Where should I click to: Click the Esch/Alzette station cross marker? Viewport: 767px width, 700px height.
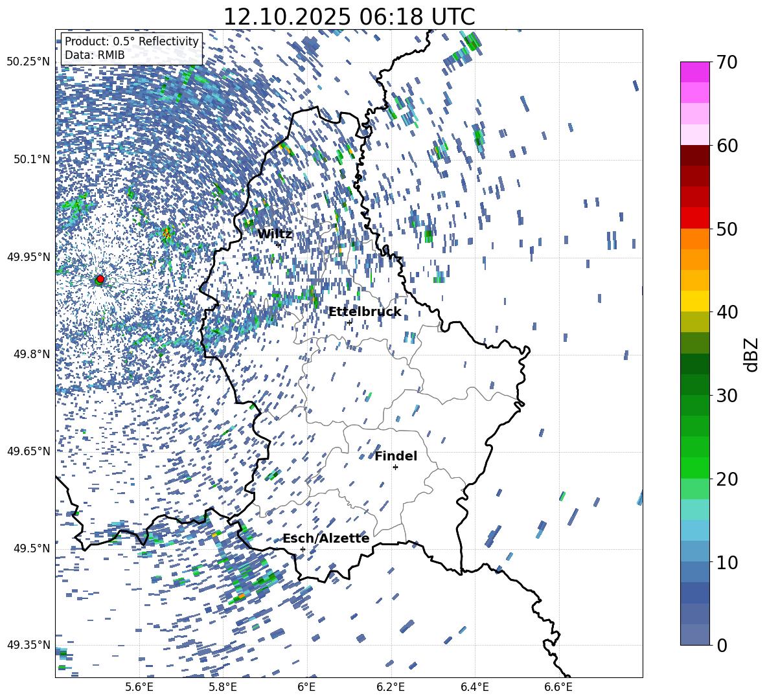(x=303, y=549)
